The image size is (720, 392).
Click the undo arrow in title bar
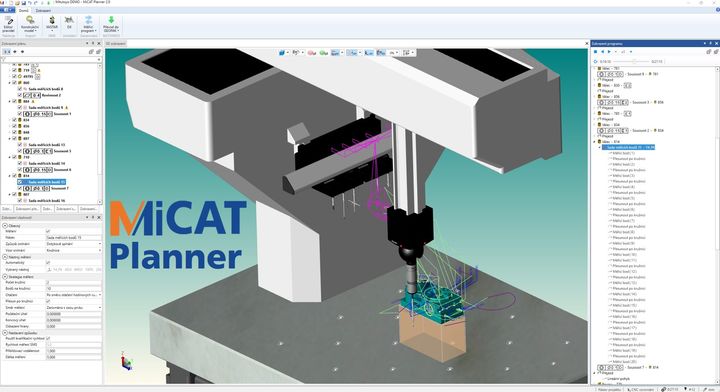click(30, 3)
